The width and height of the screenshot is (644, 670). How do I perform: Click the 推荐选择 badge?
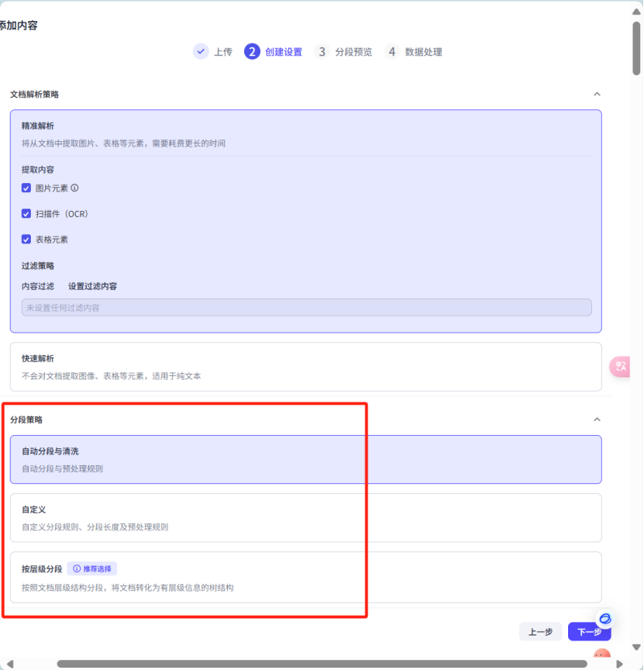coord(92,568)
